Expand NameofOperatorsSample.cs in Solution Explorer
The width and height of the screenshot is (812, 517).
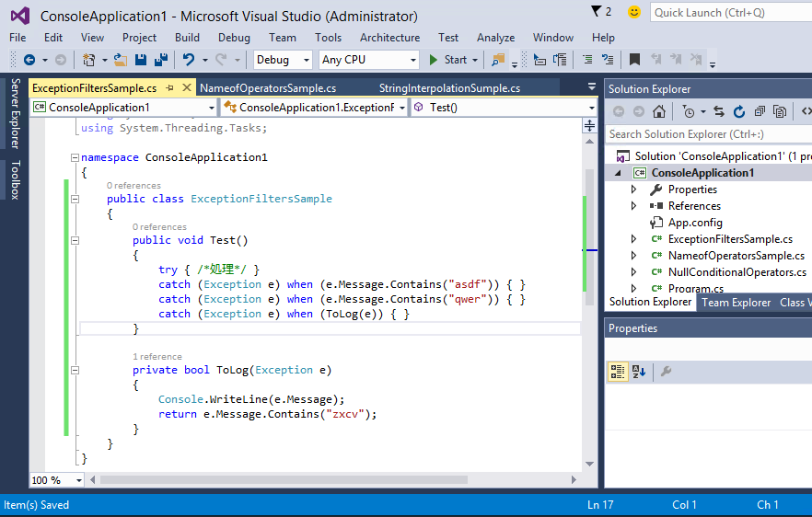point(633,256)
